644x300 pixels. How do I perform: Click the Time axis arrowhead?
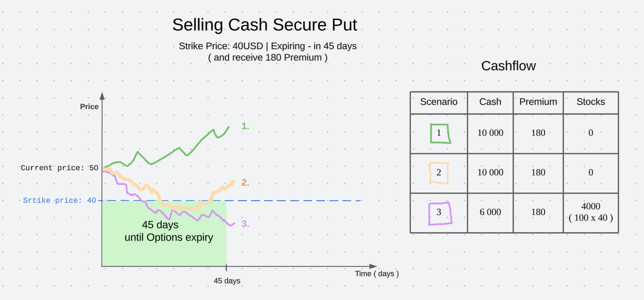tap(373, 266)
